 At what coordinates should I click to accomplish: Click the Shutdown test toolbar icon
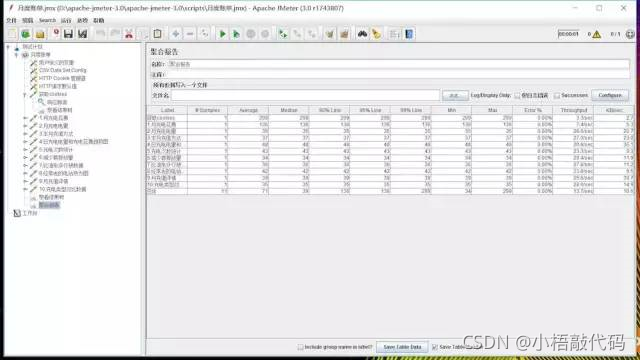click(265, 34)
